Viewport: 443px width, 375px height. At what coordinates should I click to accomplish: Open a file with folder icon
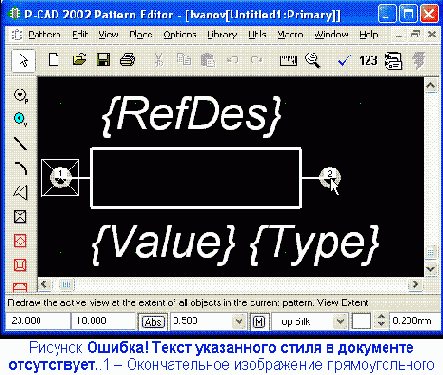click(79, 60)
